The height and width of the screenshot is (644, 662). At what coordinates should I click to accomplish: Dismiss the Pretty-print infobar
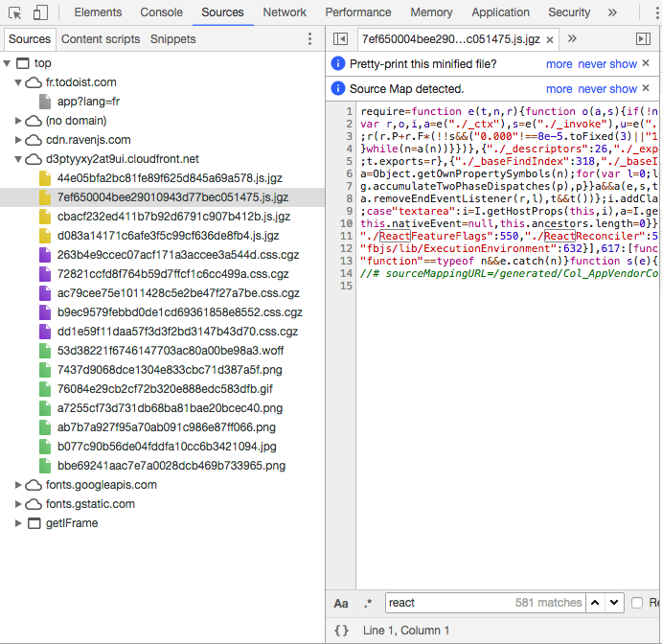tap(646, 63)
